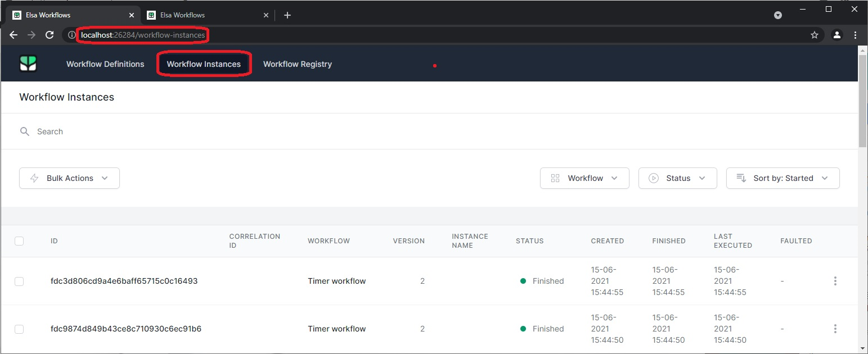
Task: Click the search magnifier icon
Action: click(x=25, y=131)
